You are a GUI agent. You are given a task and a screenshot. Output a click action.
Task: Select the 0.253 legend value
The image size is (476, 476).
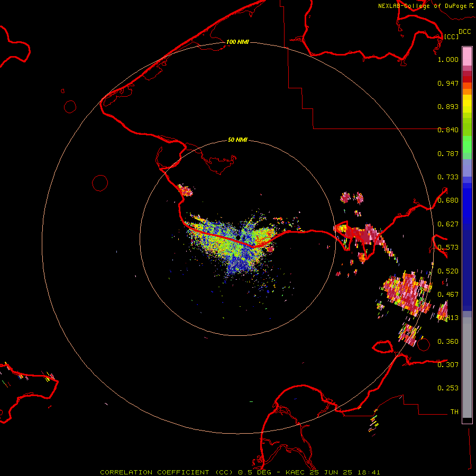448,388
